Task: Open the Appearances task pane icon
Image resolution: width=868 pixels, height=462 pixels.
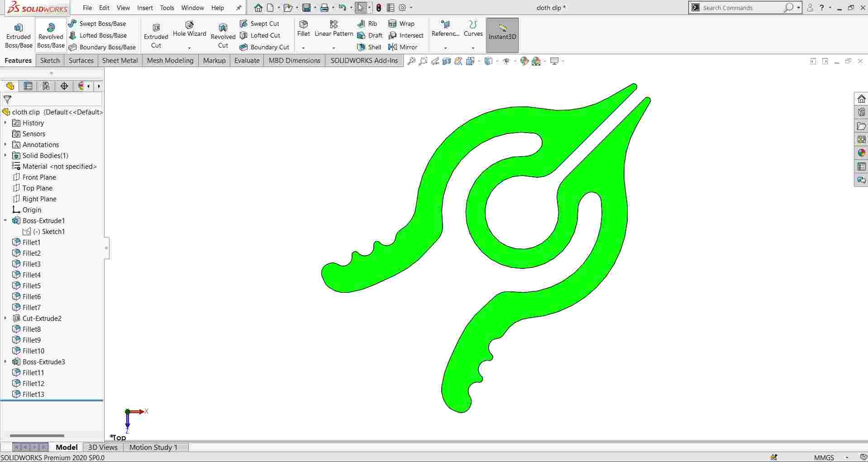Action: click(861, 153)
